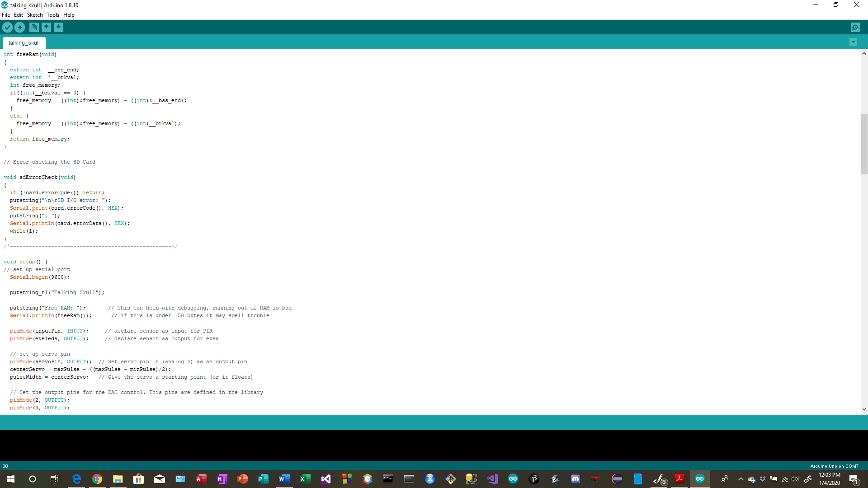868x488 pixels.
Task: Click the editor scroll down arrow
Action: [x=864, y=409]
